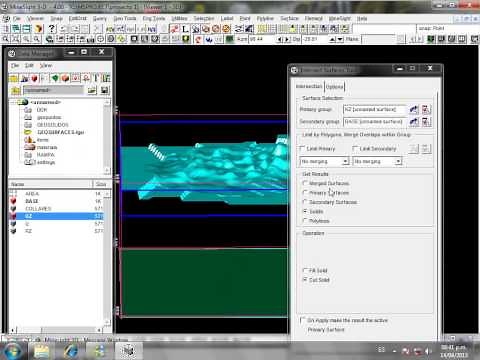Select the Merged Surfaces radio button
480x360 pixels.
pos(305,183)
